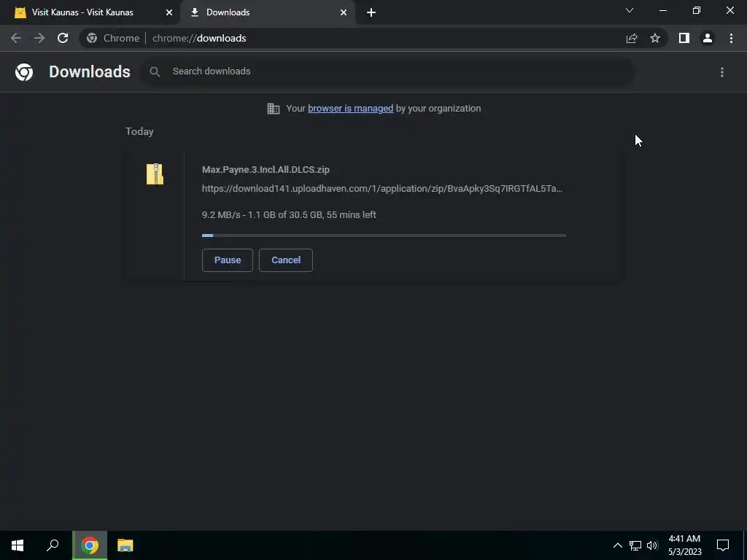Pause the Max Payne download

click(x=228, y=260)
